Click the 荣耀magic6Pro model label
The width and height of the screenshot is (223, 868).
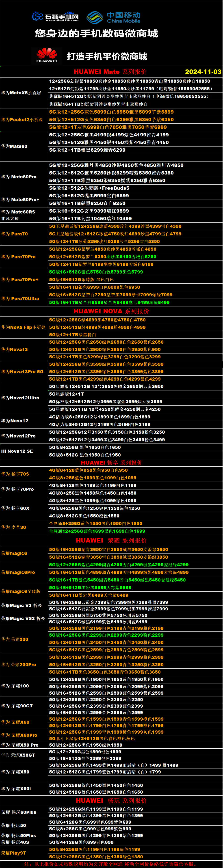18,573
